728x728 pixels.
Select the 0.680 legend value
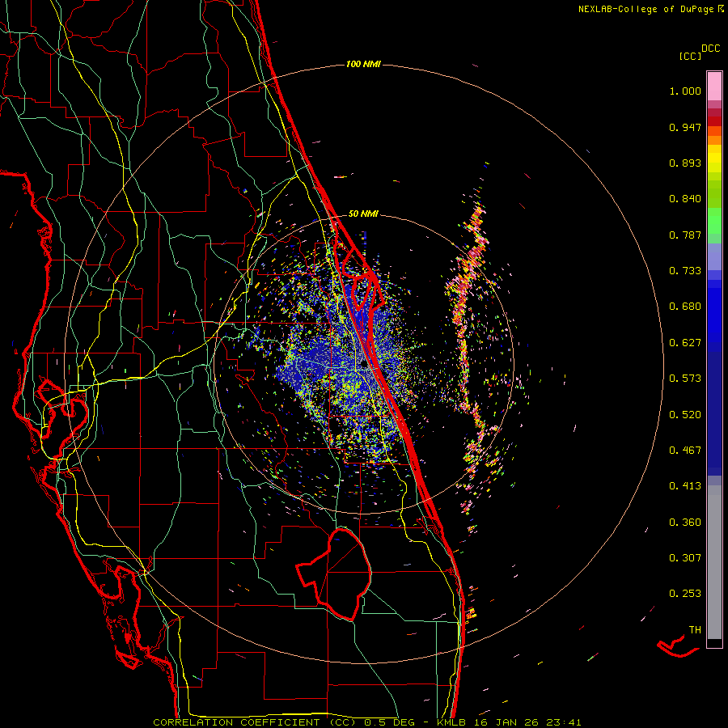(685, 307)
